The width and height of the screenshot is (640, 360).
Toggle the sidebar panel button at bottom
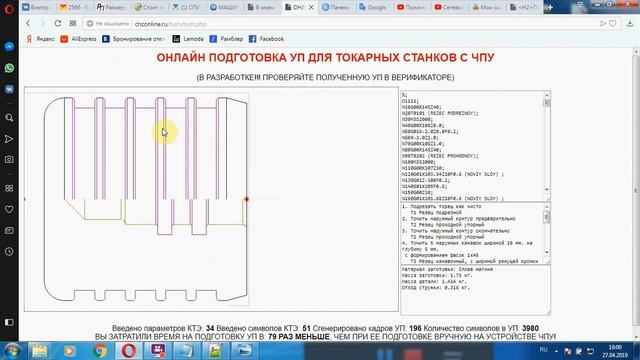tap(9, 322)
